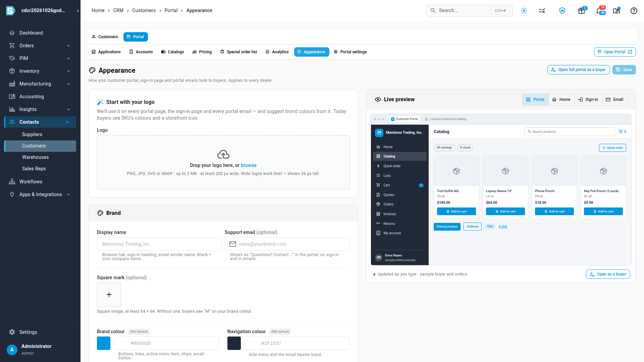Click Quick order button in preview
This screenshot has height=362, width=644.
(613, 148)
